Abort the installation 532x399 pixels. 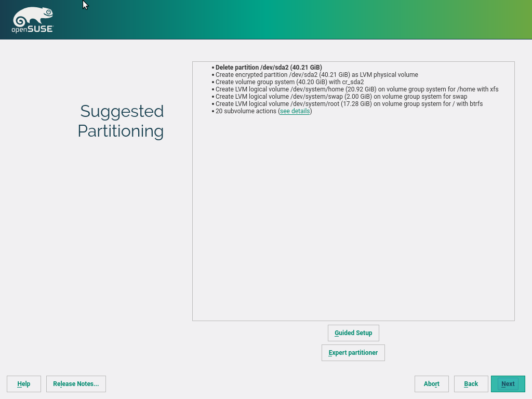tap(431, 384)
